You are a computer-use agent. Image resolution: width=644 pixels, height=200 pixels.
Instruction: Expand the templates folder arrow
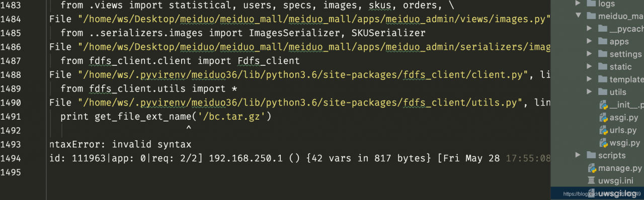point(589,79)
